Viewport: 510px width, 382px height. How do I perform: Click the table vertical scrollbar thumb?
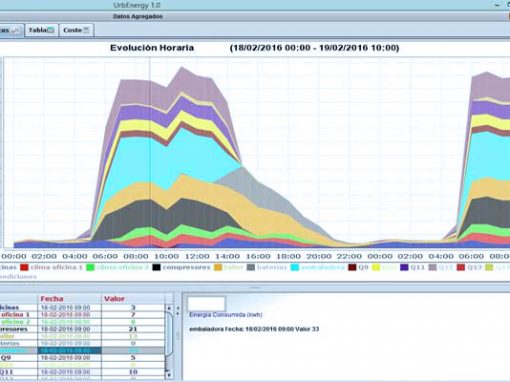tap(169, 334)
